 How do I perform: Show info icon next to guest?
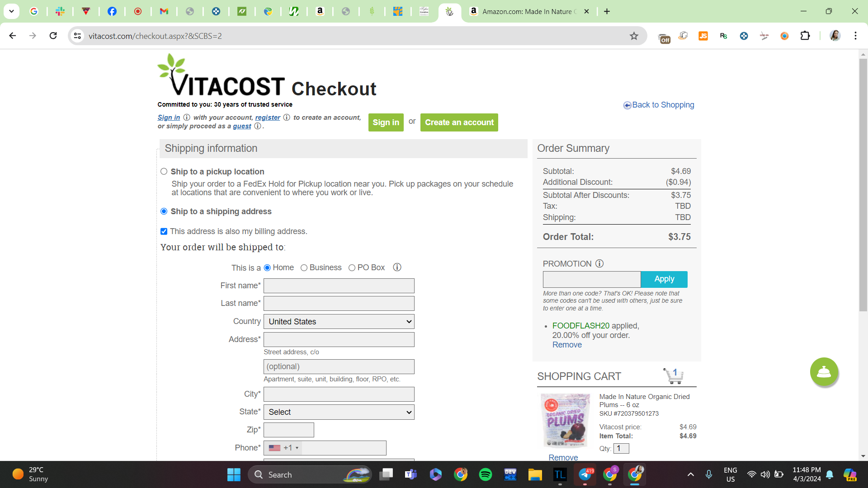click(x=258, y=126)
